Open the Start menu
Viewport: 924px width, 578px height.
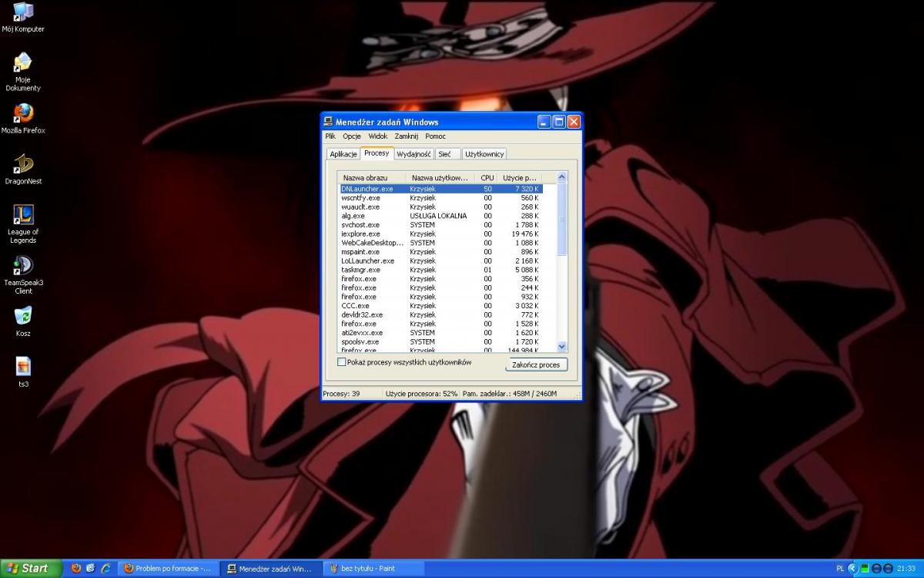pos(31,568)
